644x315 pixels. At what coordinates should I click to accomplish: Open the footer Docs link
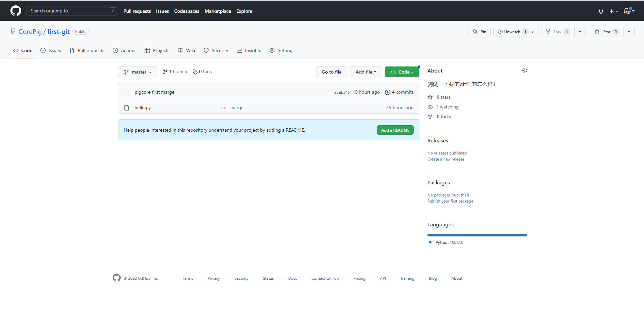[x=293, y=278]
